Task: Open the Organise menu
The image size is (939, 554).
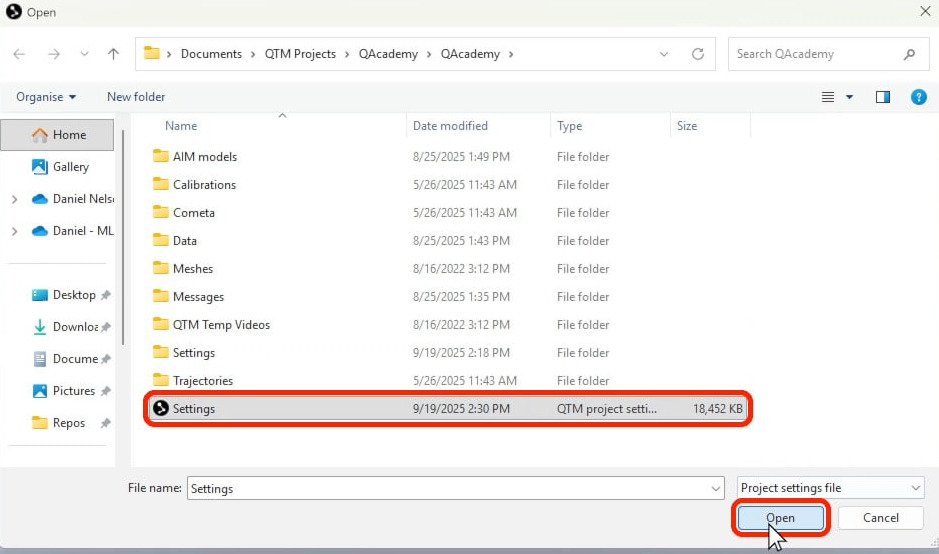Action: click(x=46, y=96)
